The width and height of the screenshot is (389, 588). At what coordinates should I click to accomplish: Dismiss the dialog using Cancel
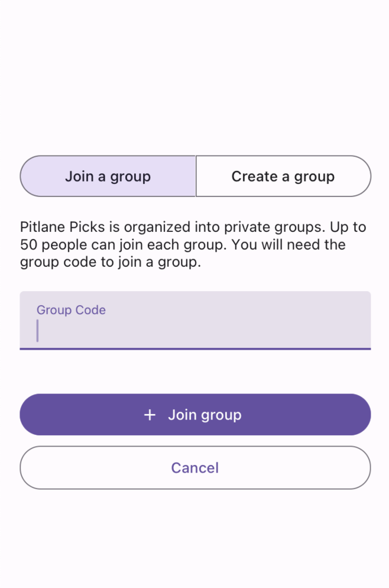coord(195,467)
